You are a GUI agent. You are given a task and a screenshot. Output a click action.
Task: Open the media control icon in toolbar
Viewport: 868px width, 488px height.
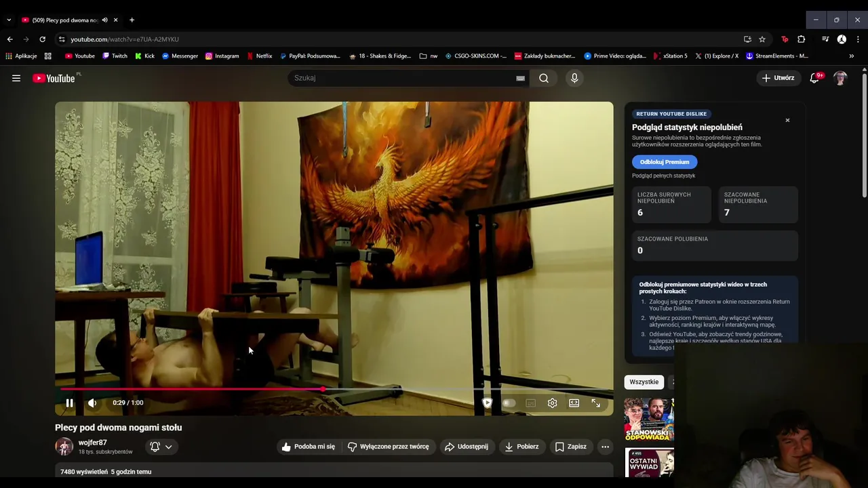tap(825, 39)
